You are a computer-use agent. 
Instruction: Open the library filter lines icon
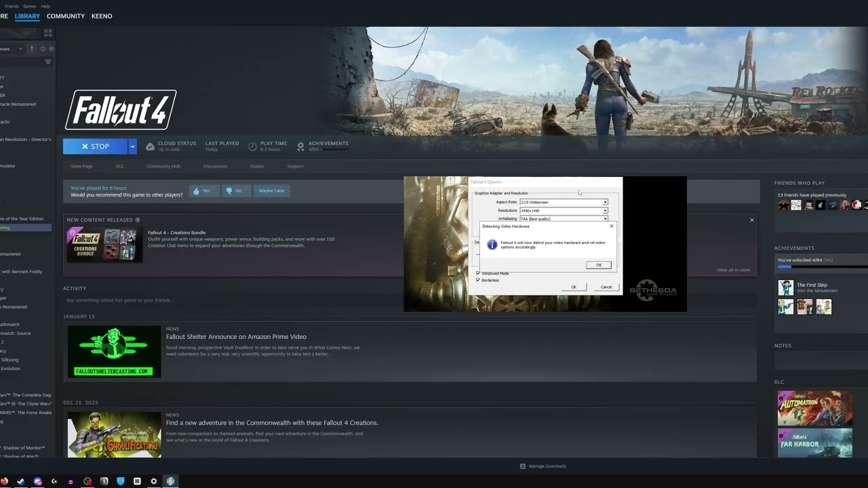coord(48,62)
